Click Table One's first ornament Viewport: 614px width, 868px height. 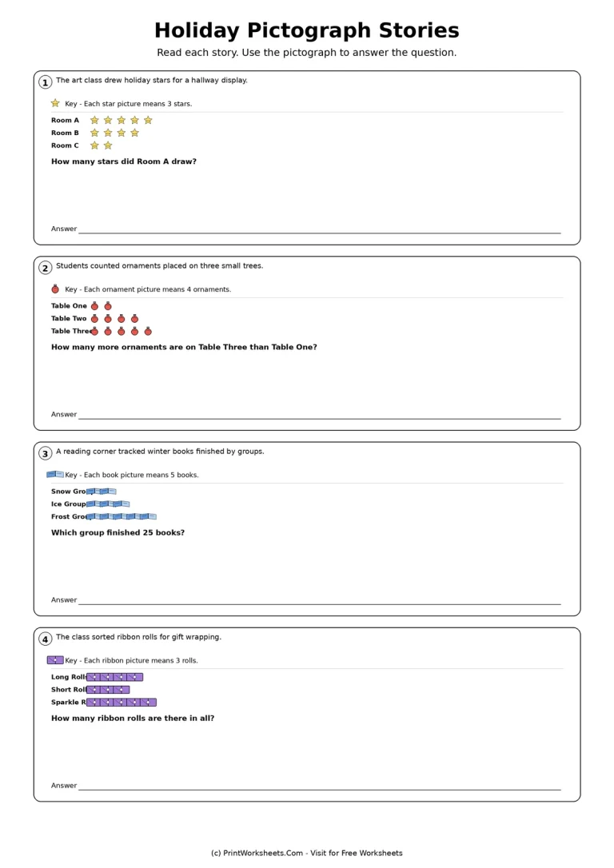click(94, 305)
